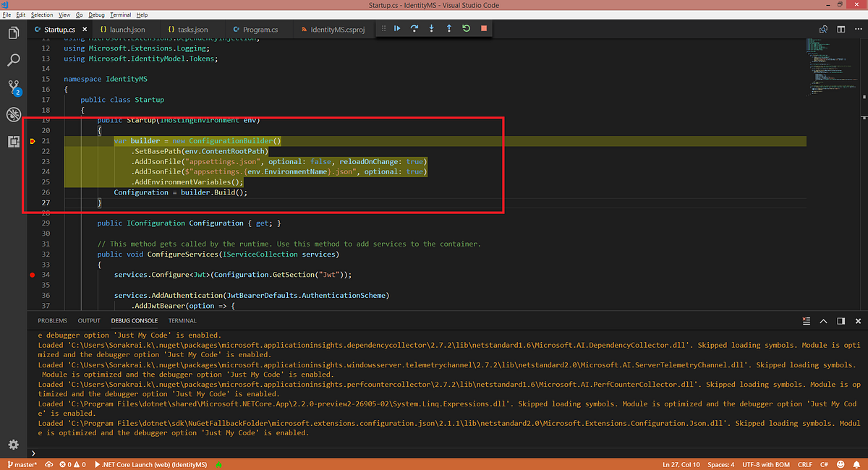This screenshot has width=868, height=470.
Task: Select the Split Editor icon
Action: (x=840, y=29)
